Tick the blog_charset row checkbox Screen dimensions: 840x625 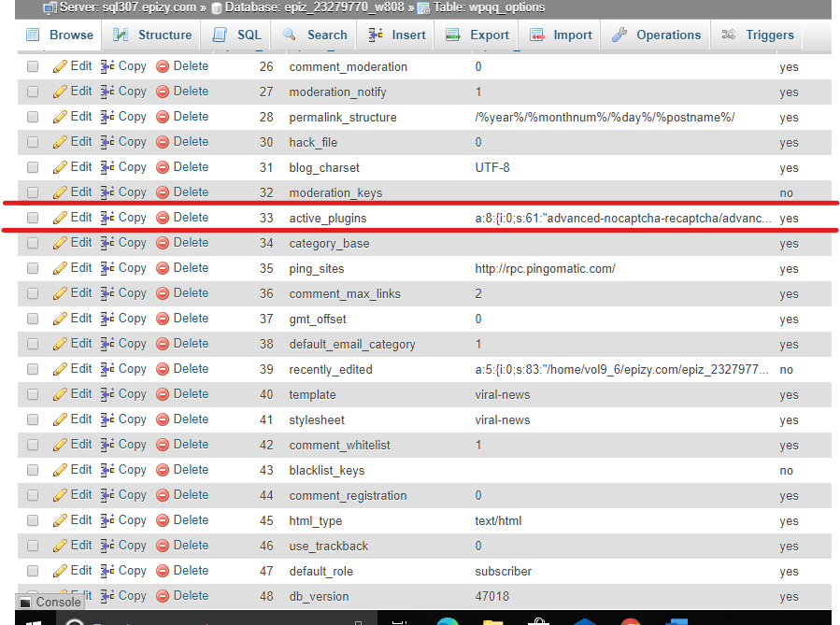pos(33,167)
